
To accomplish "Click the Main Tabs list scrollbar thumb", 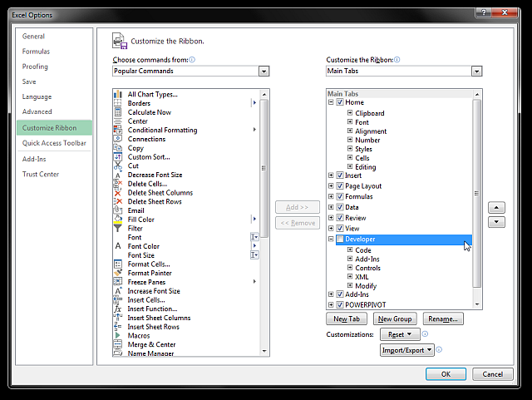I will click(x=476, y=193).
